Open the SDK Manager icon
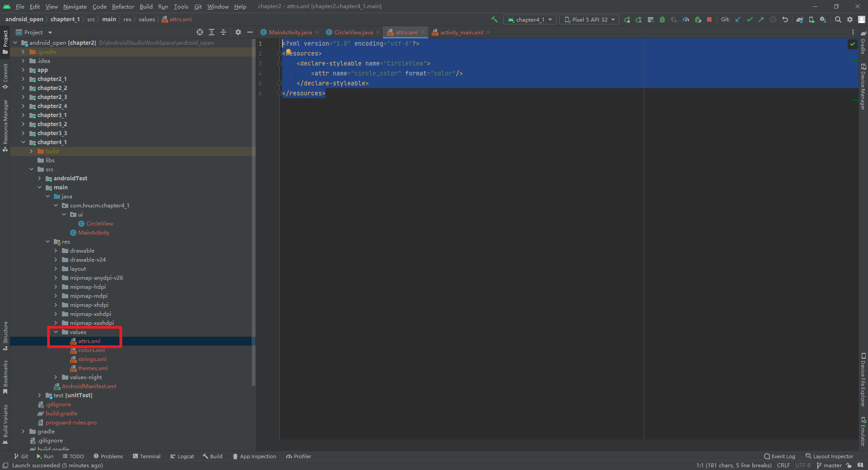 point(823,19)
